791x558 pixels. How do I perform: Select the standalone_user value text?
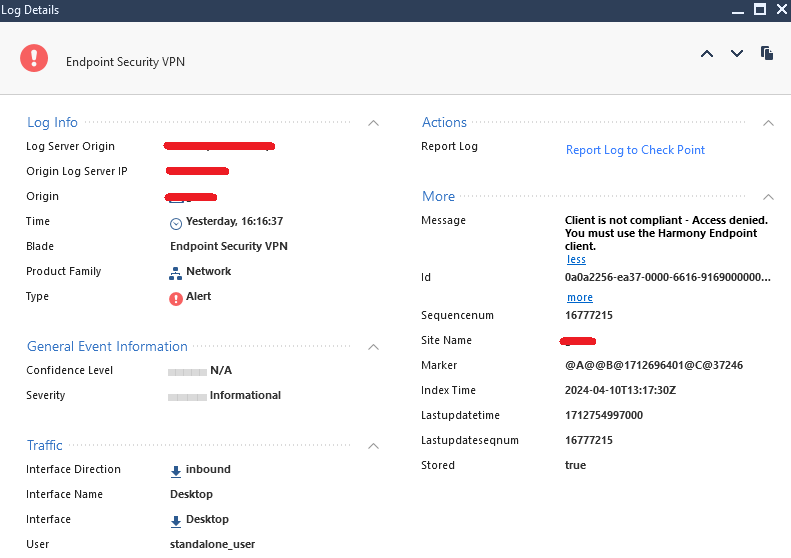(x=212, y=545)
